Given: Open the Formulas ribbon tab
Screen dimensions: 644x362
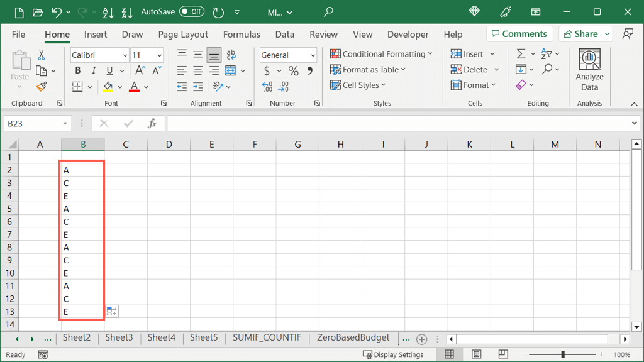Looking at the screenshot, I should (x=241, y=35).
